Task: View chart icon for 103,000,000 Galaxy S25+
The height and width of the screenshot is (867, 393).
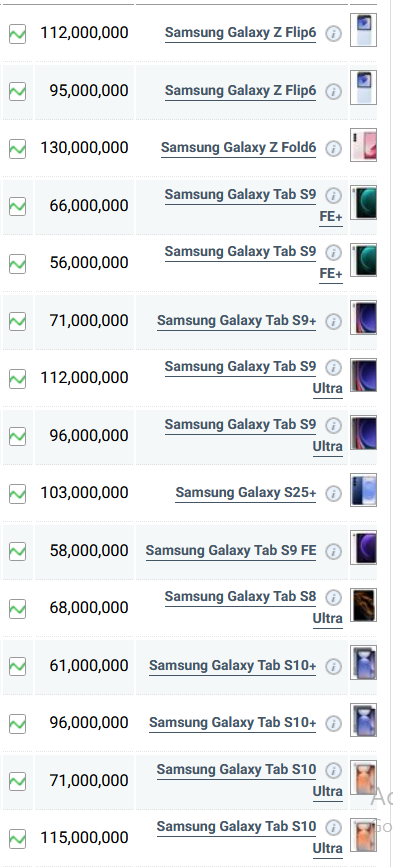Action: [x=18, y=493]
